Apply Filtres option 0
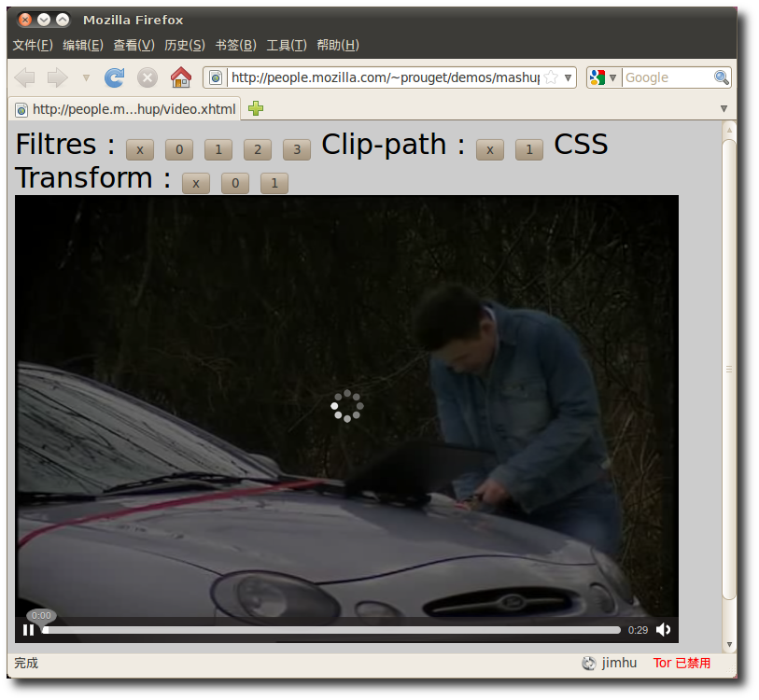759x700 pixels. [179, 149]
